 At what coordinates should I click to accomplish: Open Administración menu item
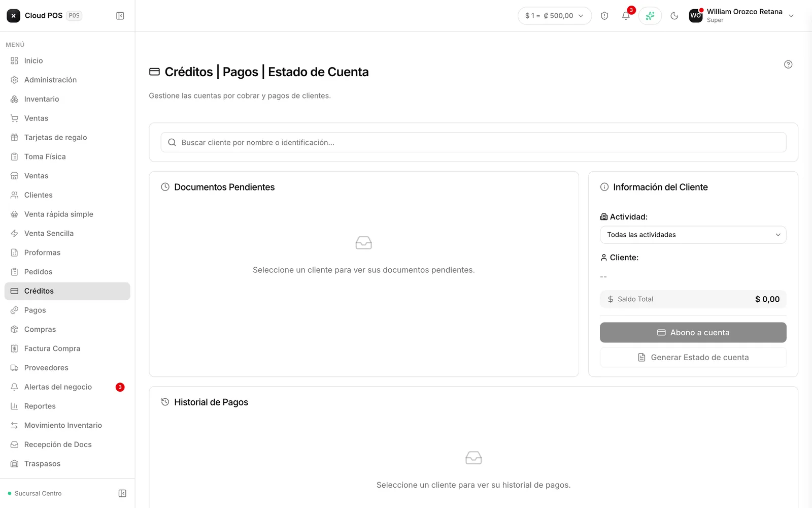(67, 80)
